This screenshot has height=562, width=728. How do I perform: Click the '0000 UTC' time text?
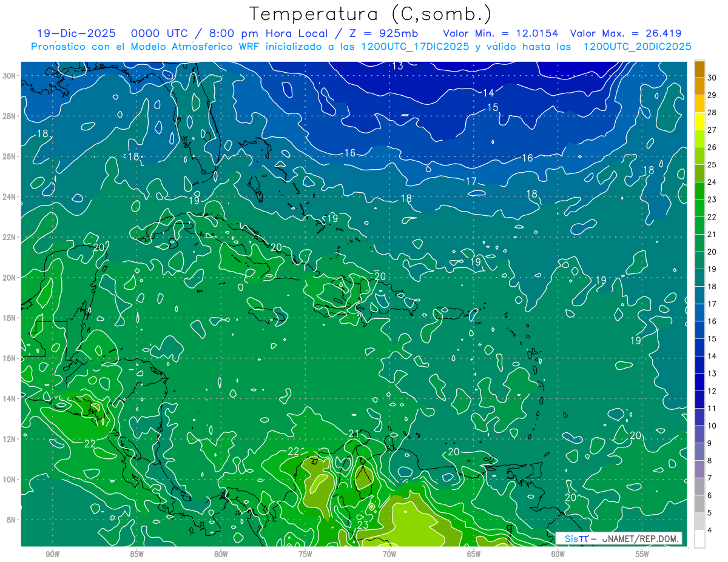[x=159, y=33]
